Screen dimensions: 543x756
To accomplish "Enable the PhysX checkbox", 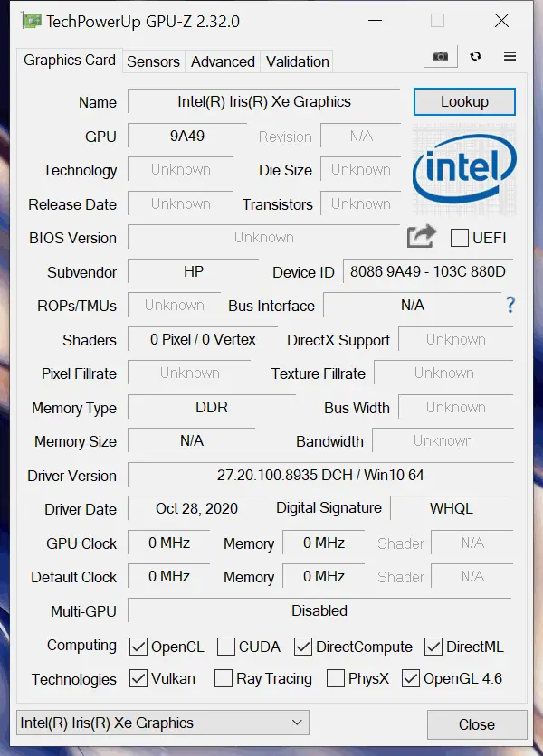I will (335, 679).
